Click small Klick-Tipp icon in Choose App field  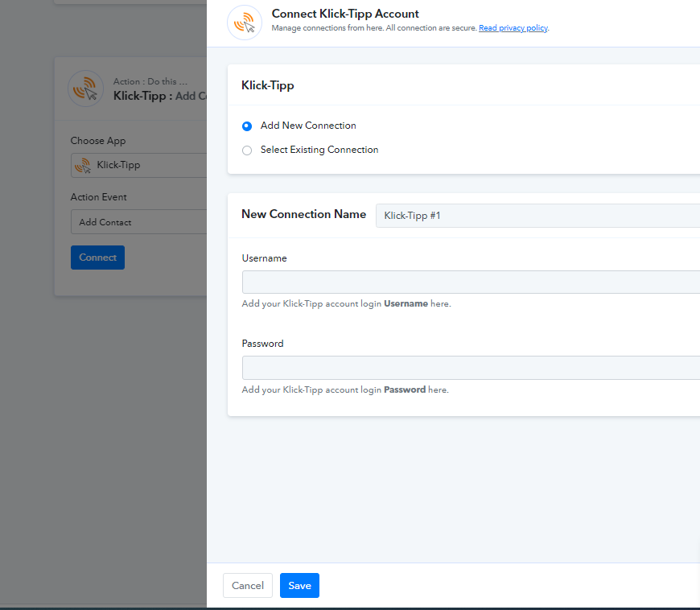[83, 165]
